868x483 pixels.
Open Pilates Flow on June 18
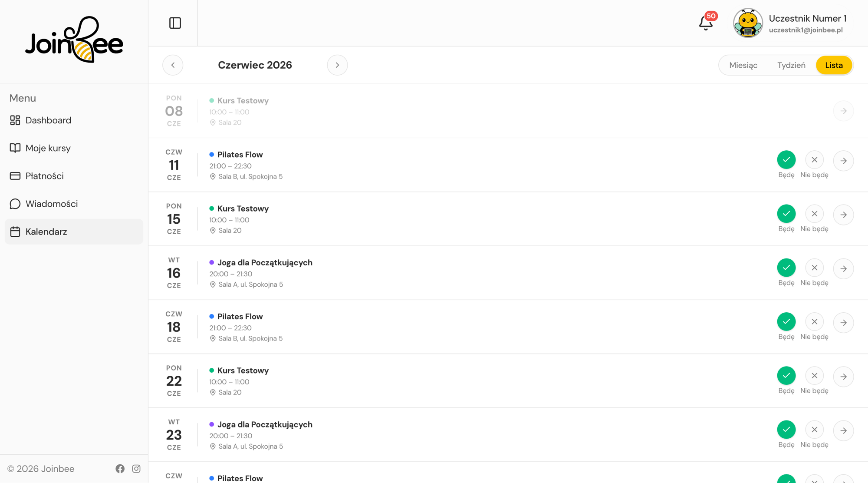click(x=240, y=316)
